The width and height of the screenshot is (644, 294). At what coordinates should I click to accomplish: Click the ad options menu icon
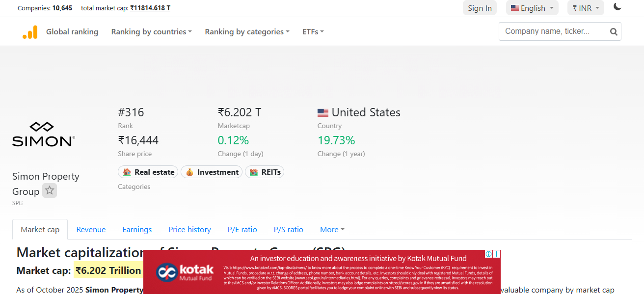click(497, 254)
